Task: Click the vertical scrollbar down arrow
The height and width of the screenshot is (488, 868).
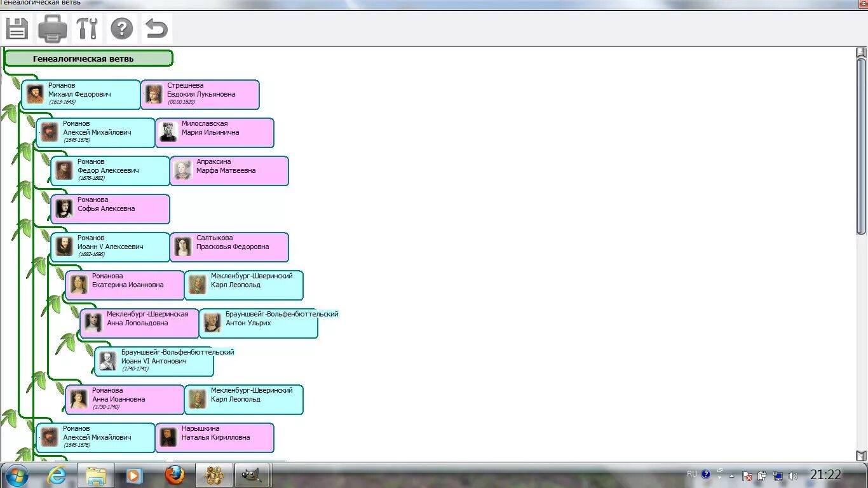Action: (862, 456)
